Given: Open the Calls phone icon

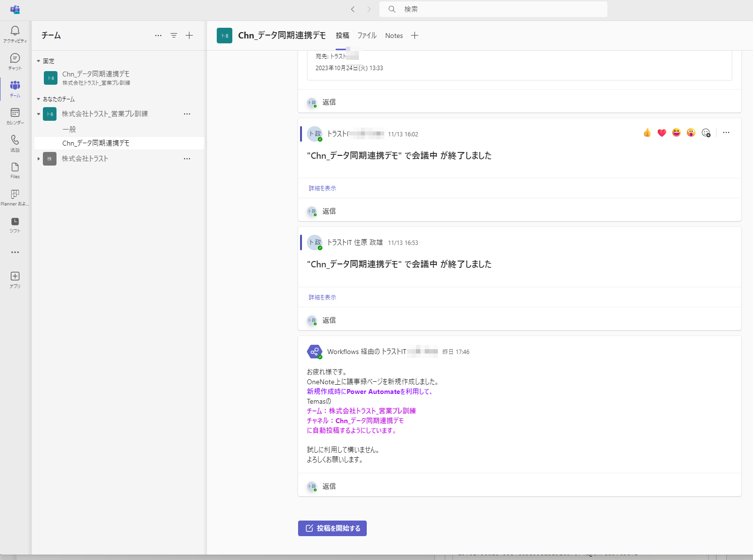Looking at the screenshot, I should point(15,143).
